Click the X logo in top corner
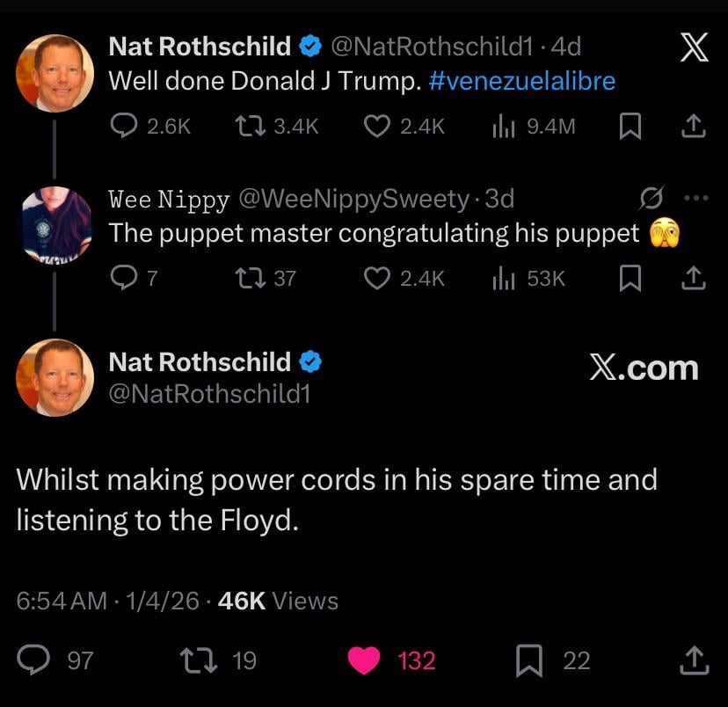The width and height of the screenshot is (728, 707). tap(695, 47)
